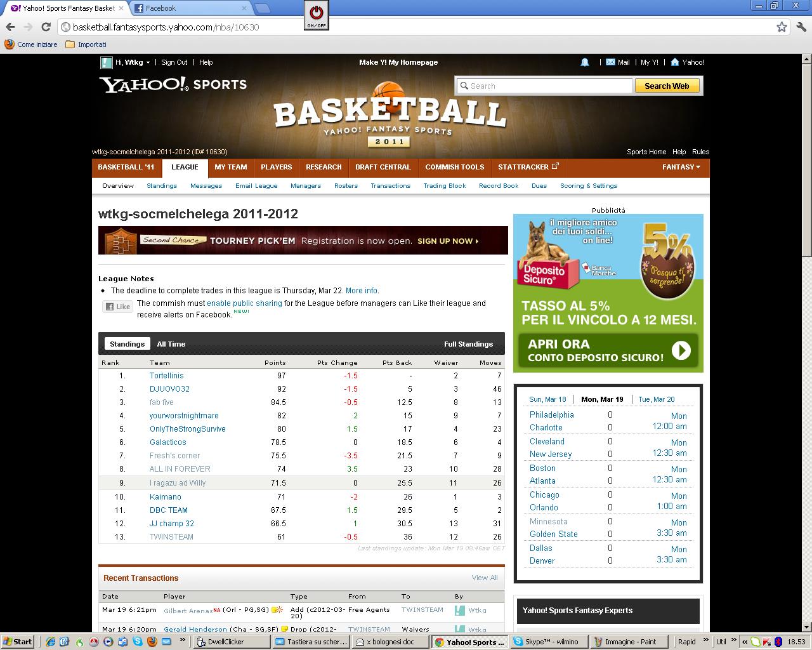
Task: Click the Yahoo home house icon
Action: pos(675,62)
